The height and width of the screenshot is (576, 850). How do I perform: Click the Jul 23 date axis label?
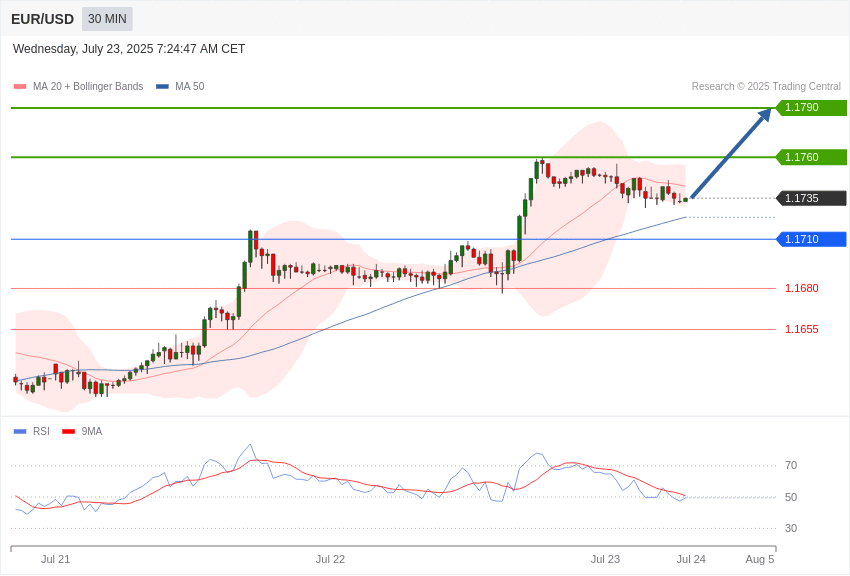coord(605,559)
